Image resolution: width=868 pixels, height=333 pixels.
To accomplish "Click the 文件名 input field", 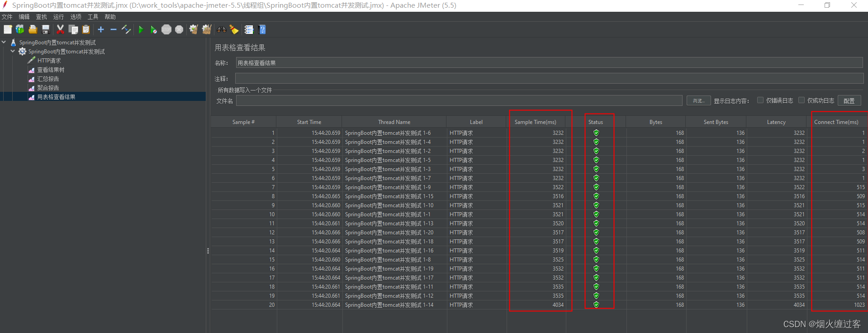I will 459,100.
